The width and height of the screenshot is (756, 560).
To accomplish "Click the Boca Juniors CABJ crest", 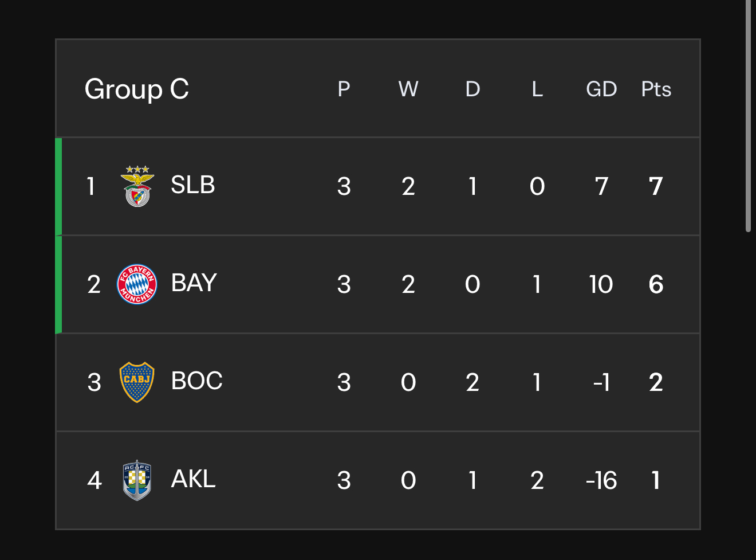I will pyautogui.click(x=137, y=382).
